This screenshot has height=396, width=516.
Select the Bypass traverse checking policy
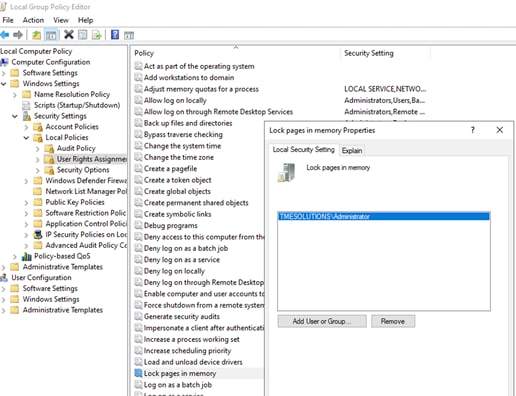click(183, 135)
